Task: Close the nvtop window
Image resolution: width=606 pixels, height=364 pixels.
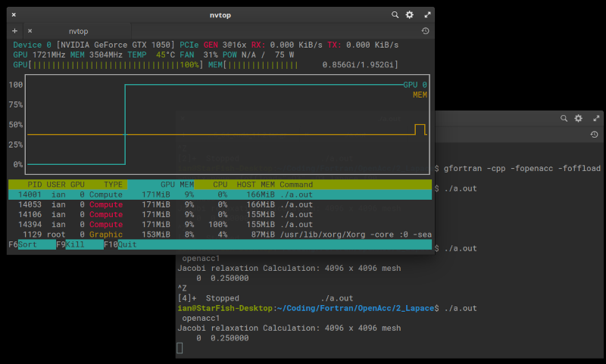Action: pos(14,14)
